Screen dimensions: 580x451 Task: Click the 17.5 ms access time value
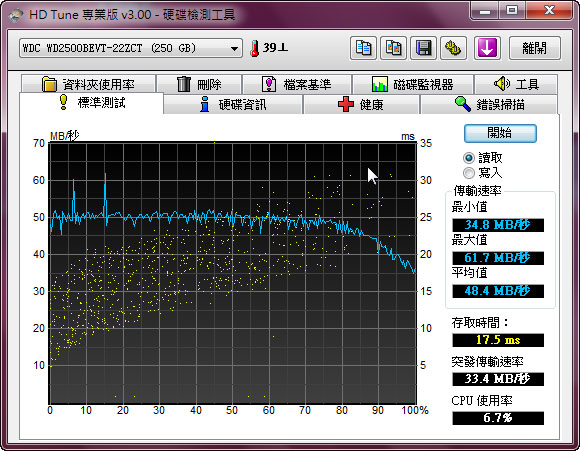point(498,340)
